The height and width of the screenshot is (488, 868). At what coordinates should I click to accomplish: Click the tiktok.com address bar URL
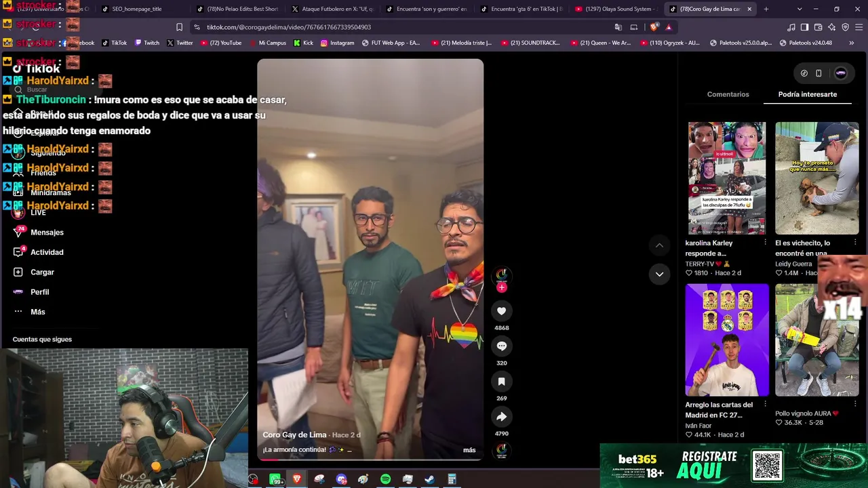tap(289, 27)
